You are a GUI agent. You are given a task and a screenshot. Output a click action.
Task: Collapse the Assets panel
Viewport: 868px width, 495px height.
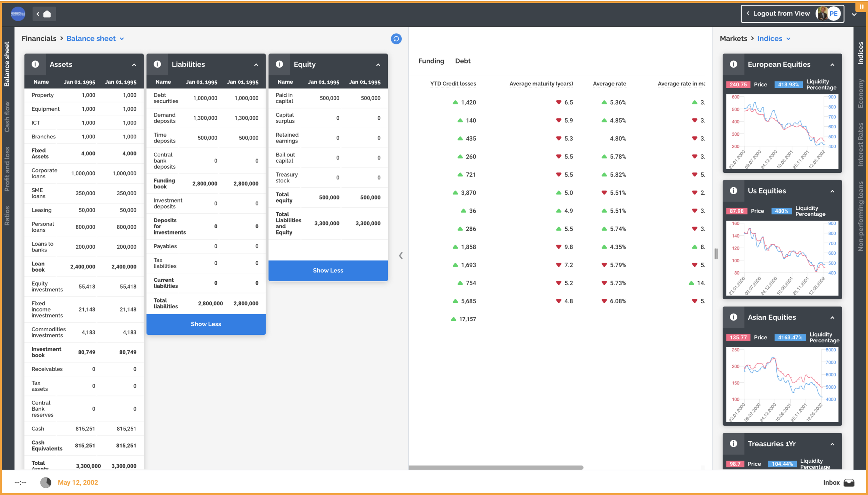pos(134,65)
